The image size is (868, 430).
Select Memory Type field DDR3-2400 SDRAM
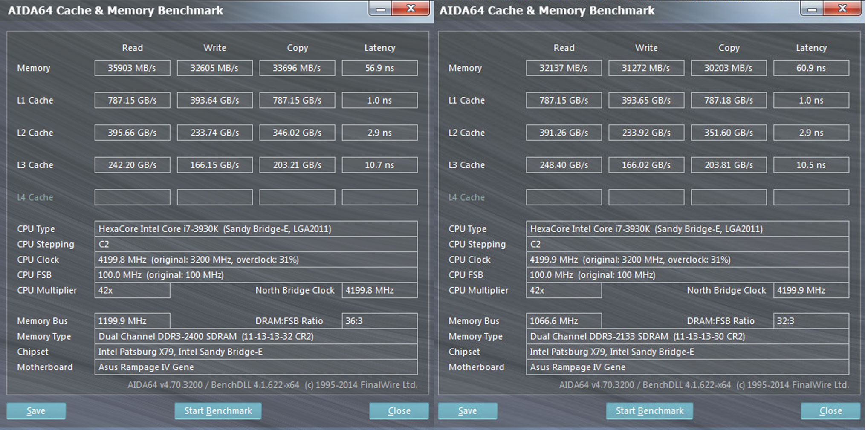pyautogui.click(x=256, y=336)
